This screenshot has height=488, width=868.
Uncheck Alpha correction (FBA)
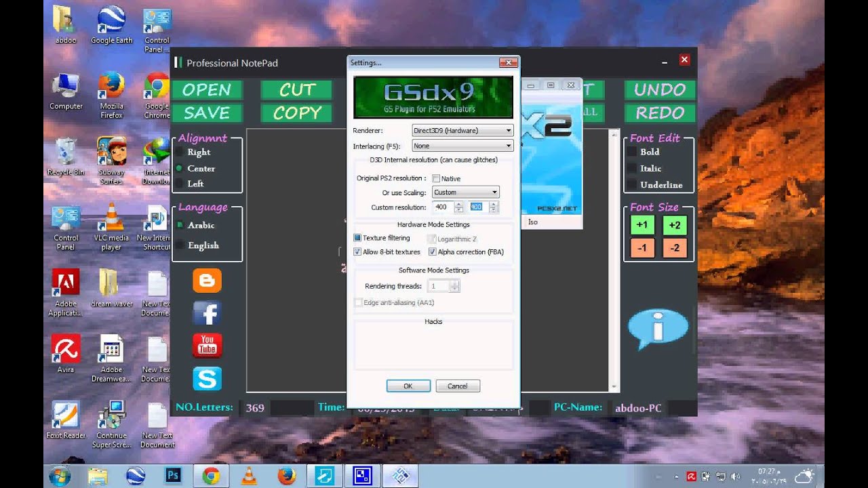click(x=433, y=251)
